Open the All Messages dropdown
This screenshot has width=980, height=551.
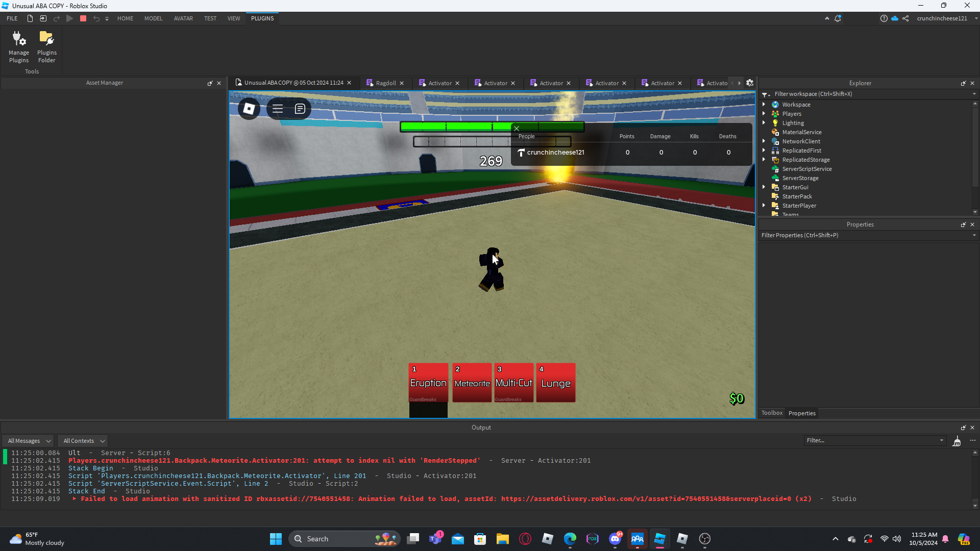(29, 441)
